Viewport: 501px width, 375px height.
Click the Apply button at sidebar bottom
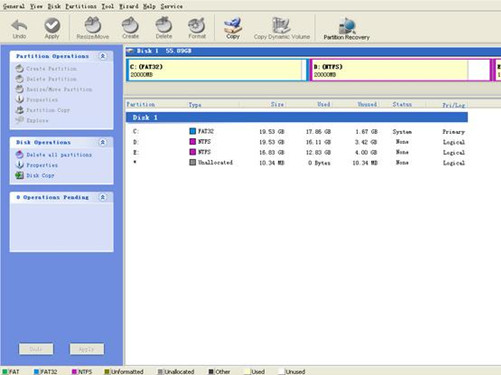coord(87,349)
